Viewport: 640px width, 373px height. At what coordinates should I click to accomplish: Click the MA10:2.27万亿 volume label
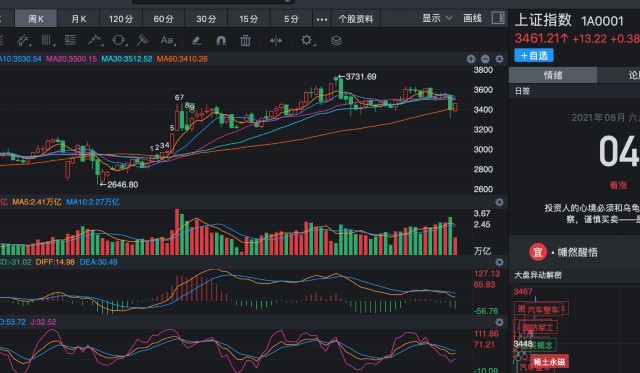click(x=93, y=202)
